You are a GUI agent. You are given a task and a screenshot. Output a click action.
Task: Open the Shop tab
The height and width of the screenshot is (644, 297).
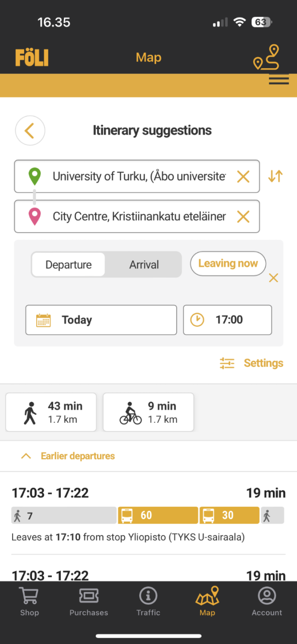[30, 602]
